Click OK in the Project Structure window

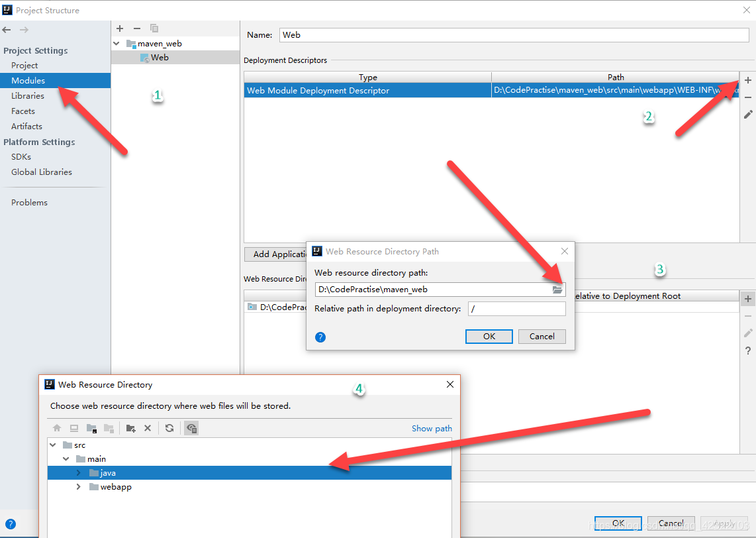coord(618,523)
